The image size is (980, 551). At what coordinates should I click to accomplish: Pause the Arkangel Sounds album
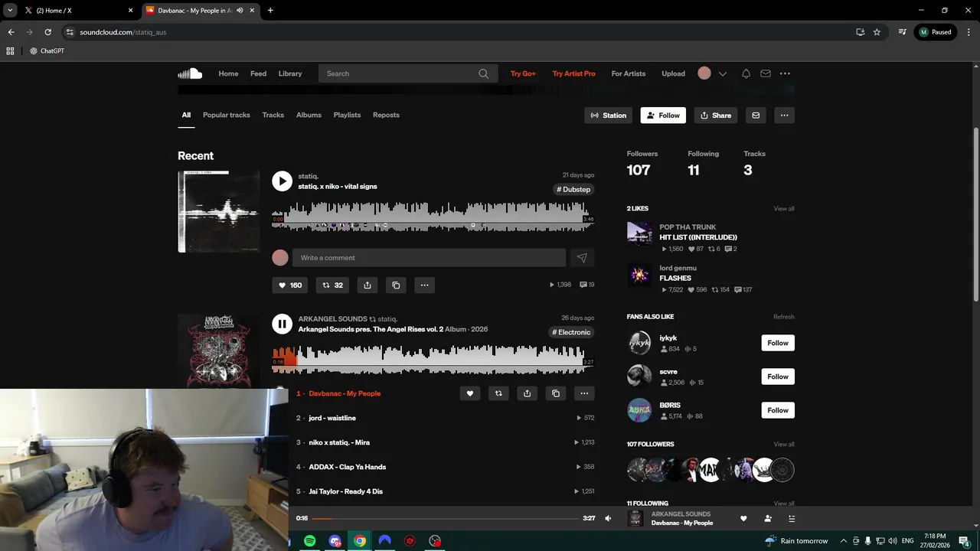[282, 324]
